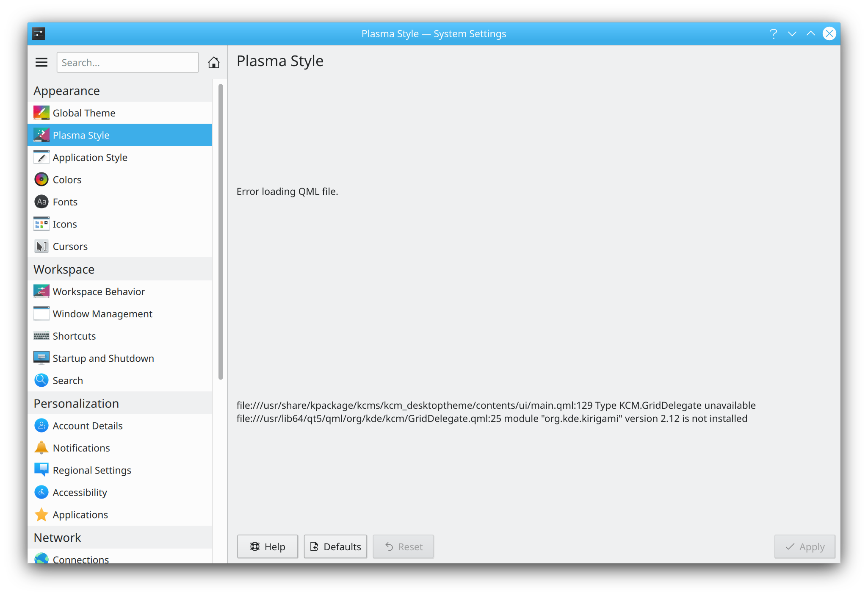The image size is (868, 596).
Task: Open Cursors settings
Action: (70, 246)
